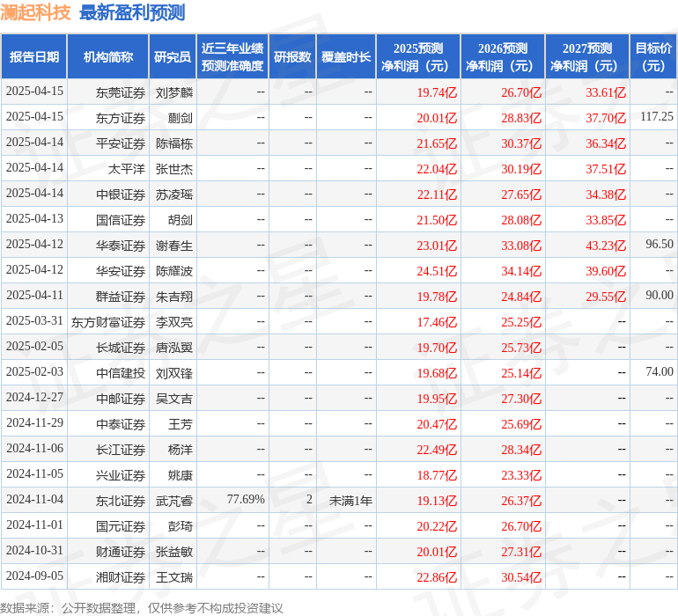Click the 未满1年 coverage duration cell
678x616 pixels.
(x=350, y=501)
